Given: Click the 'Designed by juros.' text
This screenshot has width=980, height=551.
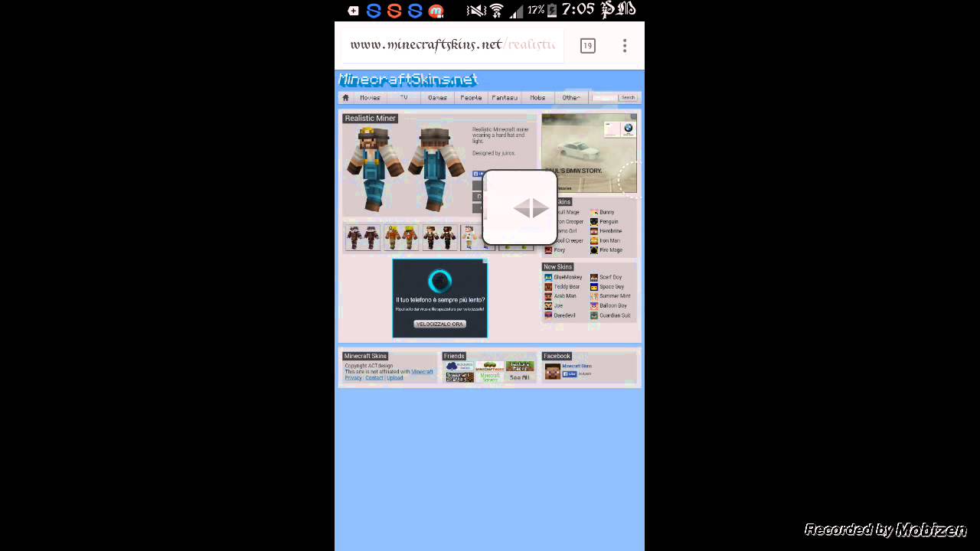Looking at the screenshot, I should (493, 153).
